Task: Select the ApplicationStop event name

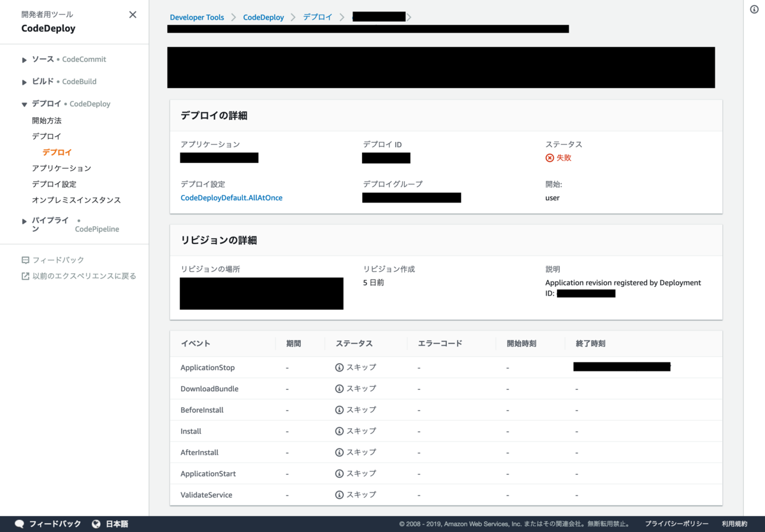Action: pyautogui.click(x=208, y=368)
